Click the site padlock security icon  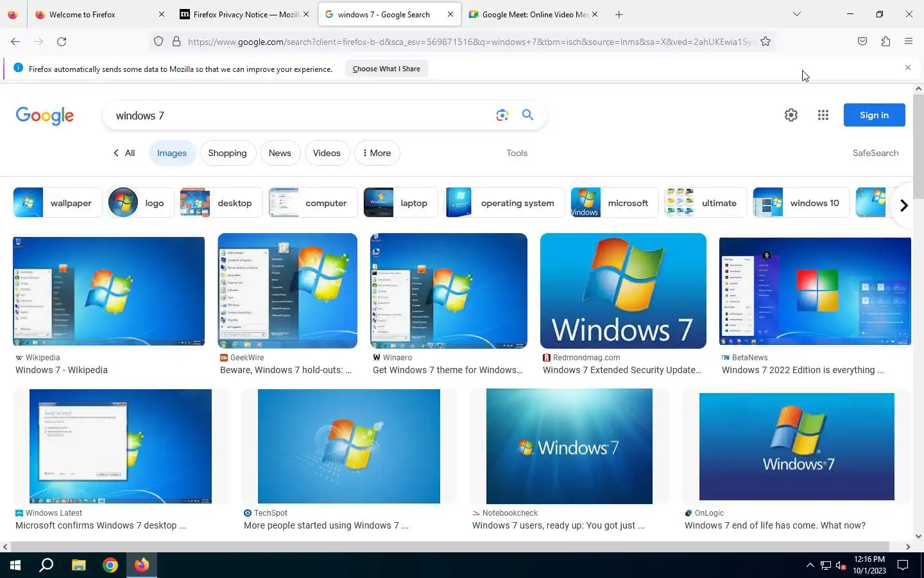pos(176,42)
